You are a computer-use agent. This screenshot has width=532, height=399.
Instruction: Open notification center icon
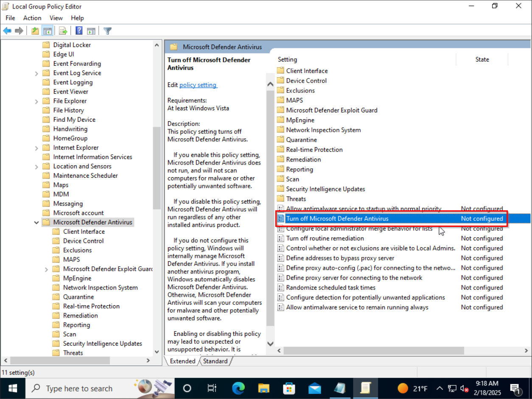tap(516, 388)
